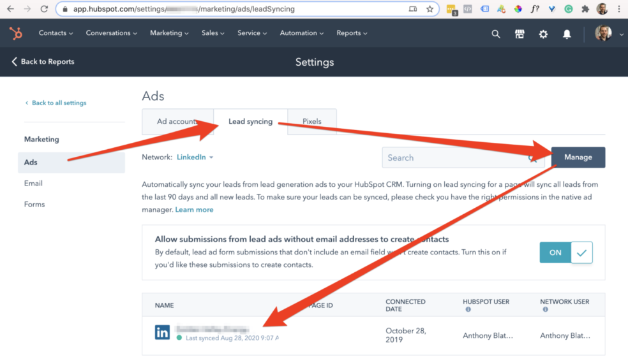Open the Learn more link
Image resolution: width=628 pixels, height=364 pixels.
click(194, 210)
